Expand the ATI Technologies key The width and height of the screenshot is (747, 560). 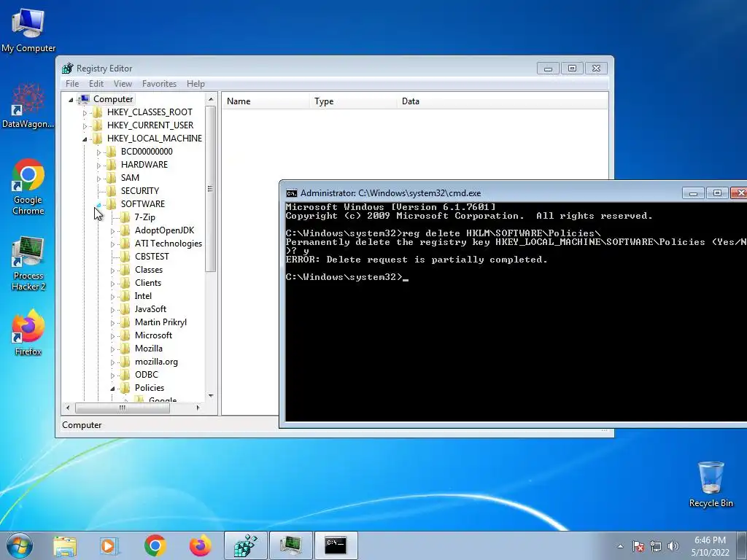coord(112,244)
